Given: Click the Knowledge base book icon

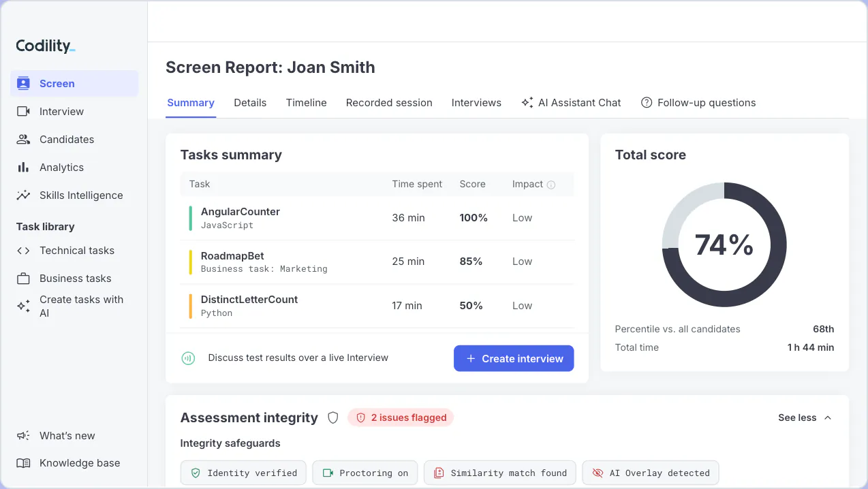Looking at the screenshot, I should coord(24,463).
